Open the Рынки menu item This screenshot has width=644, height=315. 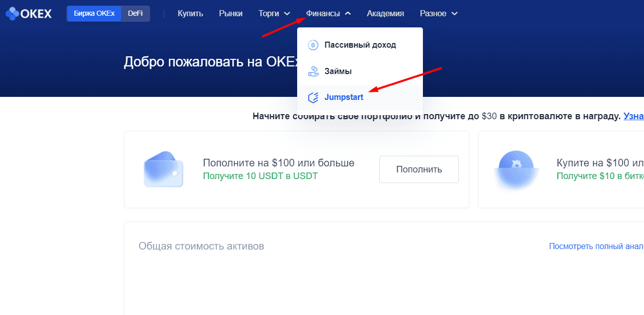[231, 14]
